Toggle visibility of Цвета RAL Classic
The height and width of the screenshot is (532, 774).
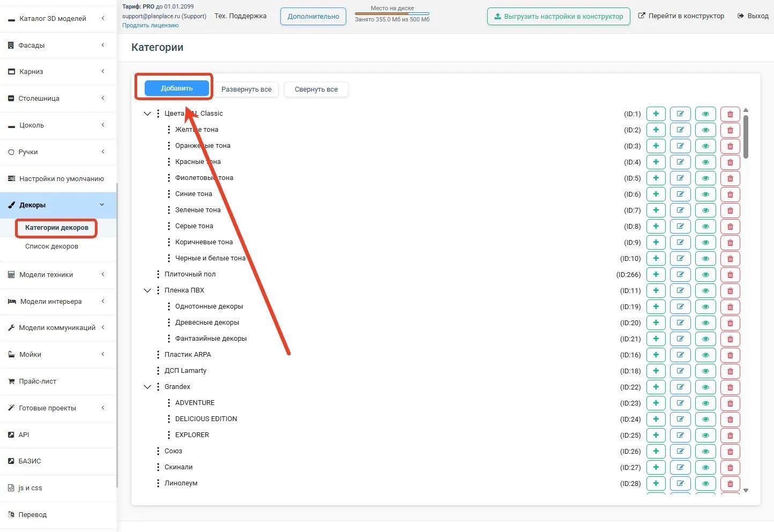coord(705,114)
